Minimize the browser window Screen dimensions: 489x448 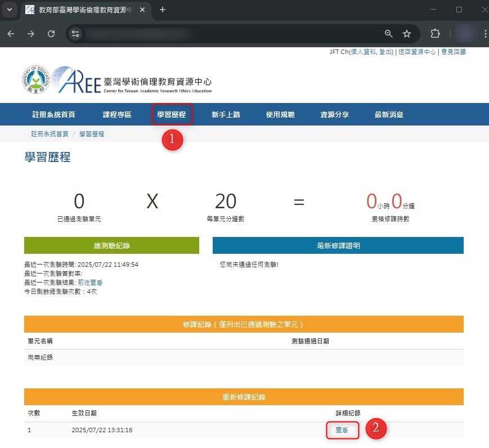pyautogui.click(x=433, y=10)
